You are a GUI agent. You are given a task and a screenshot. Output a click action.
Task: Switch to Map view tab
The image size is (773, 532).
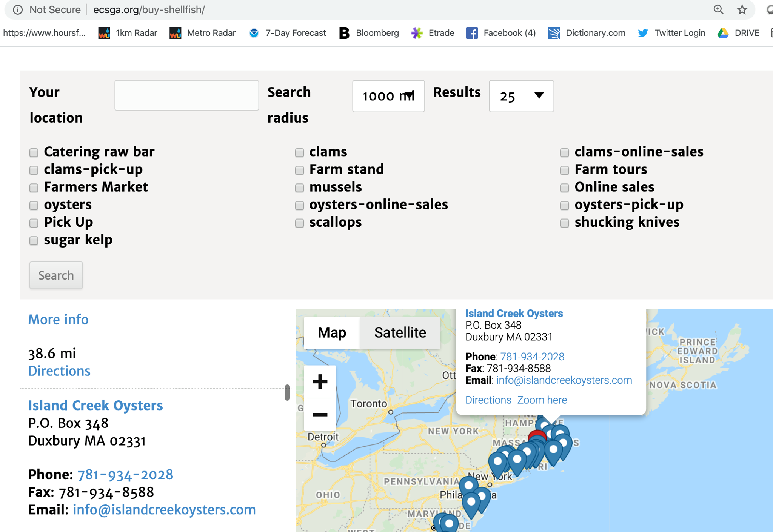point(332,332)
